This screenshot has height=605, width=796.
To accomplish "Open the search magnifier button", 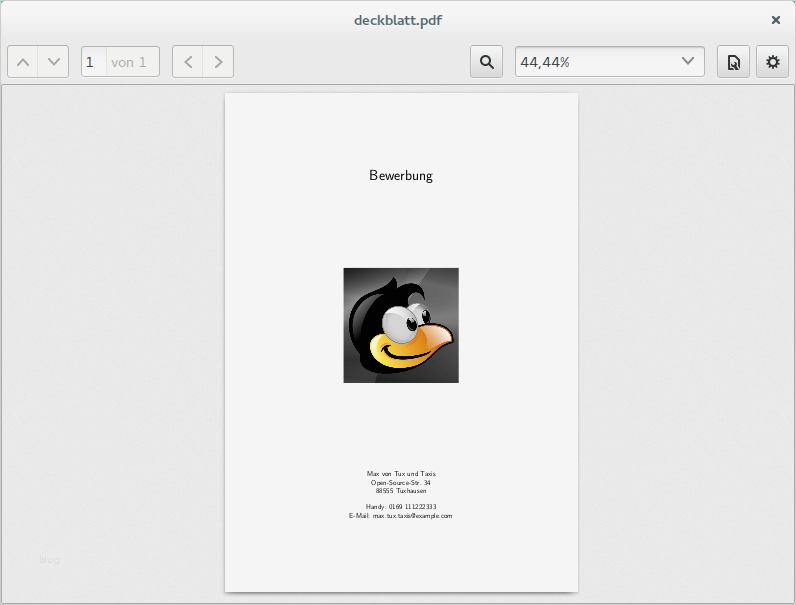I will (486, 62).
